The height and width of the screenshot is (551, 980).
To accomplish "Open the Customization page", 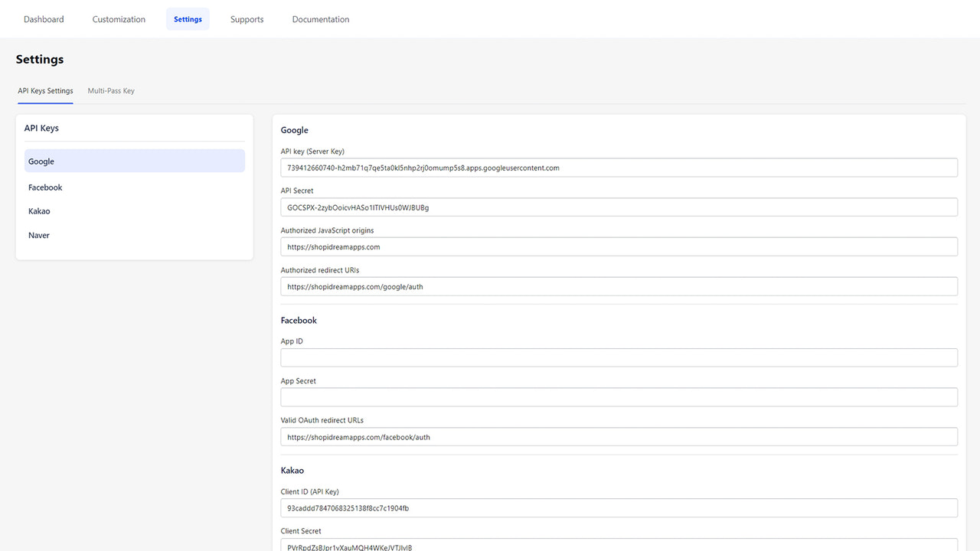I will [x=119, y=18].
